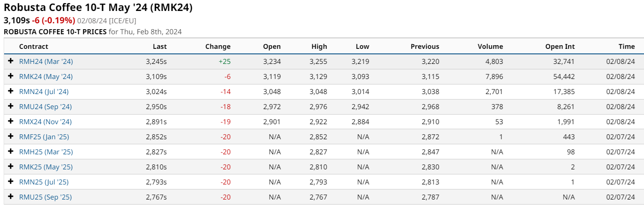Screen dimensions: 644x205
Task: Expand the RMH25 (Mar '25) row
Action: [x=11, y=152]
